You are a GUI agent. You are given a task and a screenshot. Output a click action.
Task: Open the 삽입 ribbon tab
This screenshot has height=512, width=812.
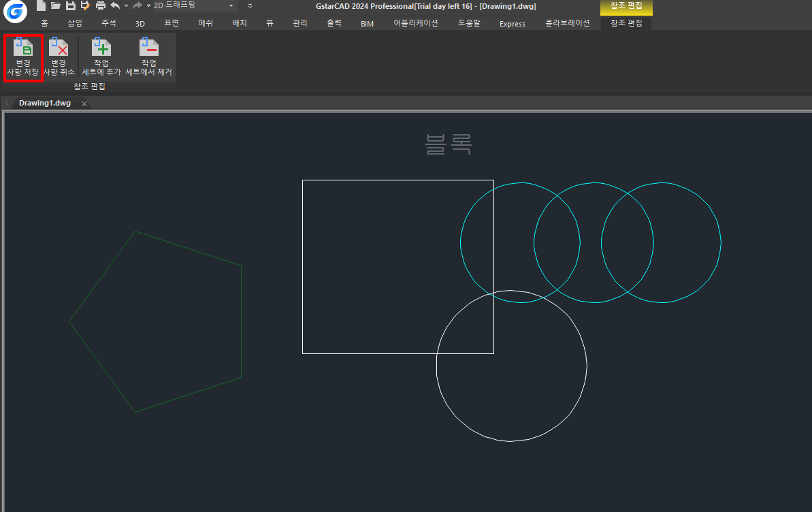pyautogui.click(x=75, y=23)
